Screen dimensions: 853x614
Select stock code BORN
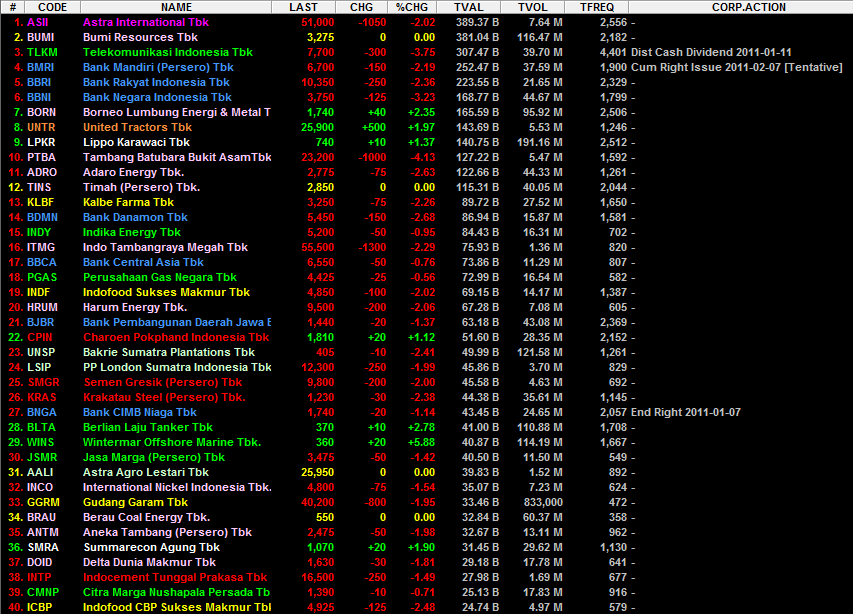click(x=41, y=112)
